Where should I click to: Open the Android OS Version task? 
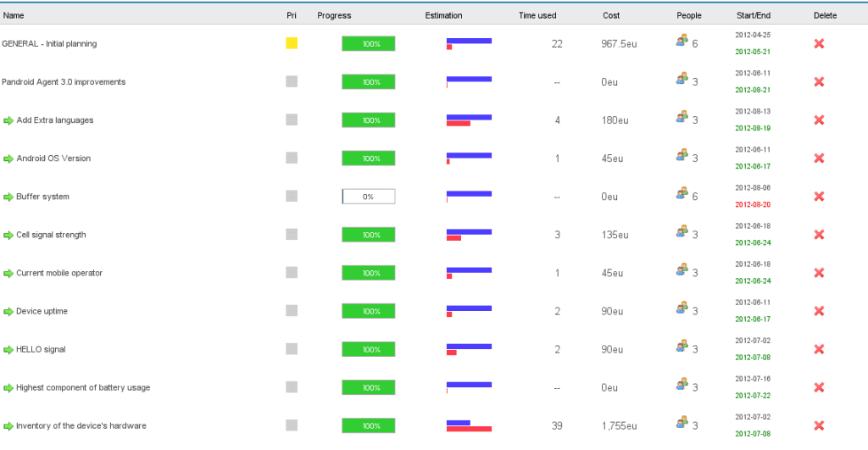point(53,158)
